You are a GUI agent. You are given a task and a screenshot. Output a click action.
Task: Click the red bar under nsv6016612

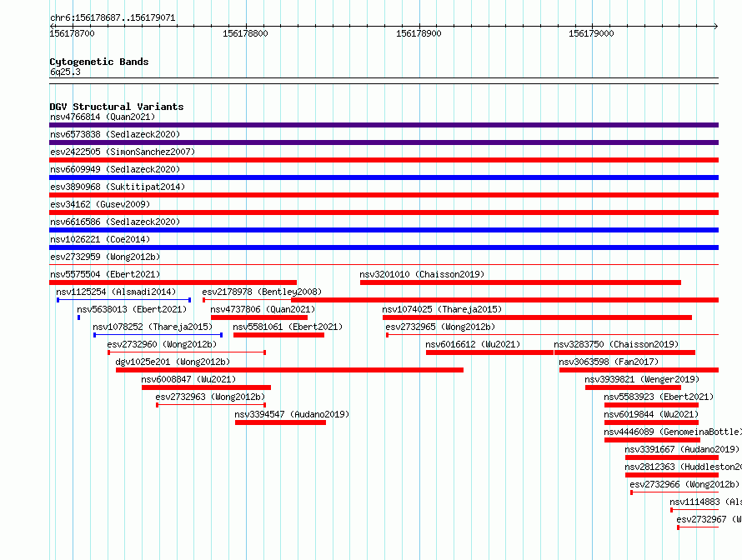489,352
